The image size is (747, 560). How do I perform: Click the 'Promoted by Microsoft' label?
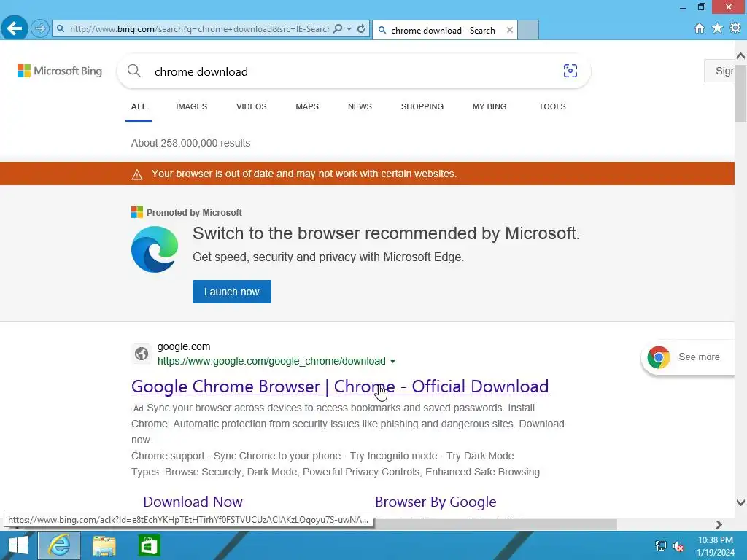coord(194,213)
